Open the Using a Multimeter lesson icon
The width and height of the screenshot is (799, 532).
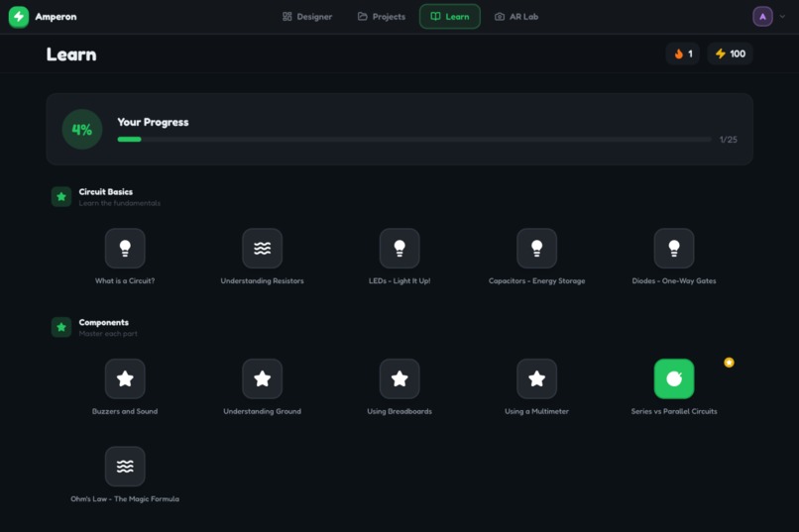pyautogui.click(x=536, y=378)
